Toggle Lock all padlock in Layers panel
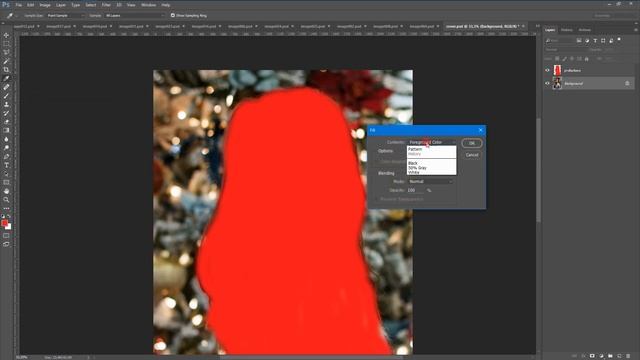The width and height of the screenshot is (640, 360). tap(587, 59)
